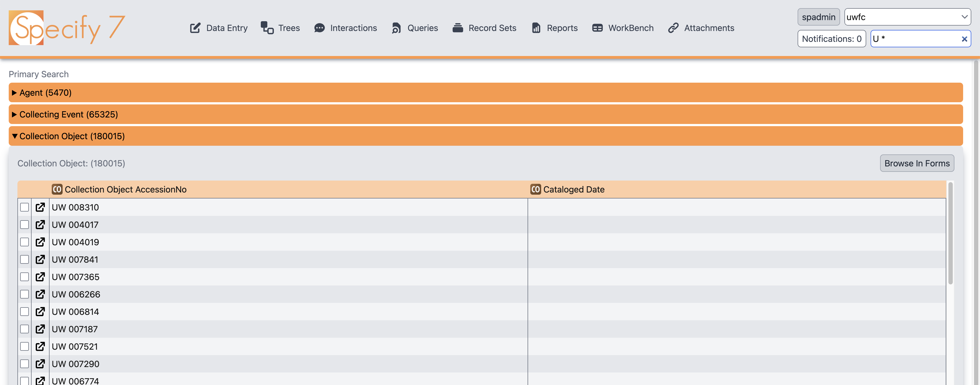The height and width of the screenshot is (385, 980).
Task: Open record UW 007521 link icon
Action: pyautogui.click(x=40, y=347)
